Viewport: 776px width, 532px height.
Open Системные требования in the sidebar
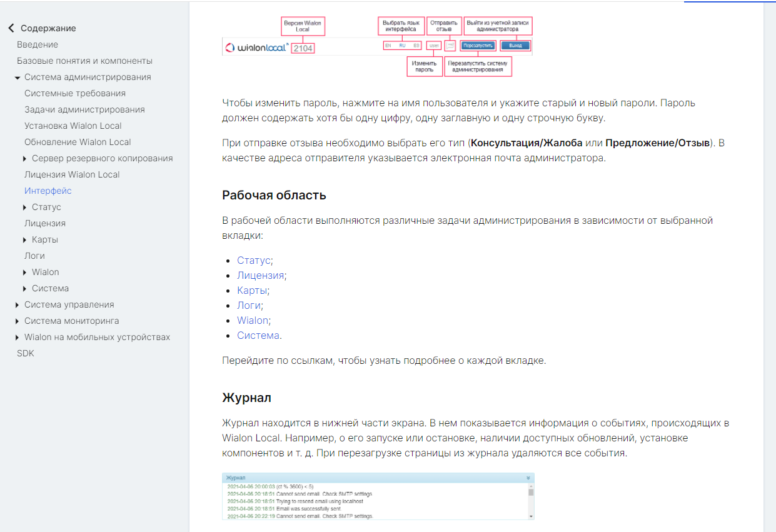(75, 93)
